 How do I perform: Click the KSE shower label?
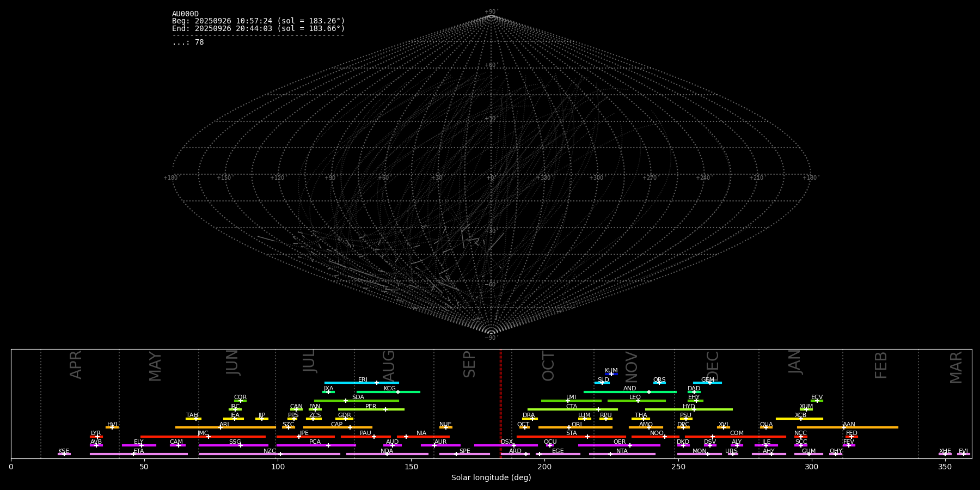click(x=64, y=451)
